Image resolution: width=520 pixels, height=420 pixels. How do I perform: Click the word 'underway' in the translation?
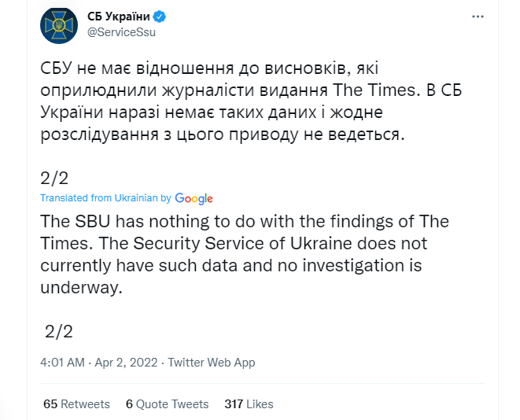coord(80,288)
